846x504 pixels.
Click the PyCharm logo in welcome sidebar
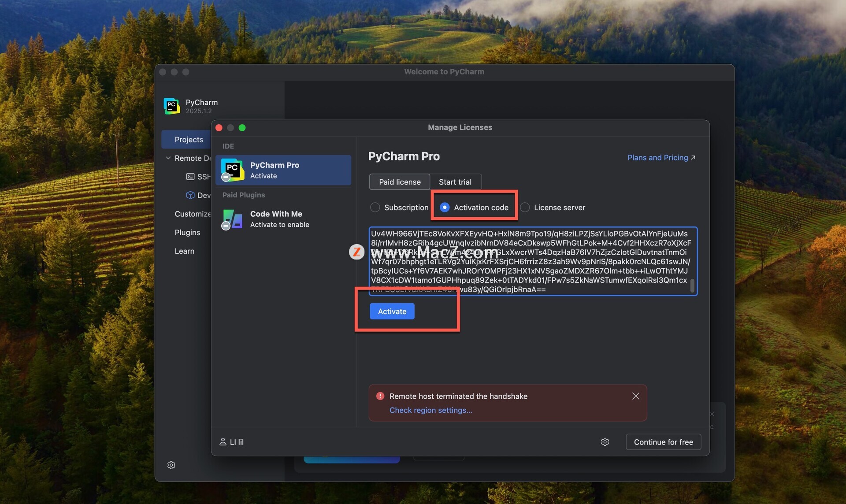point(172,106)
